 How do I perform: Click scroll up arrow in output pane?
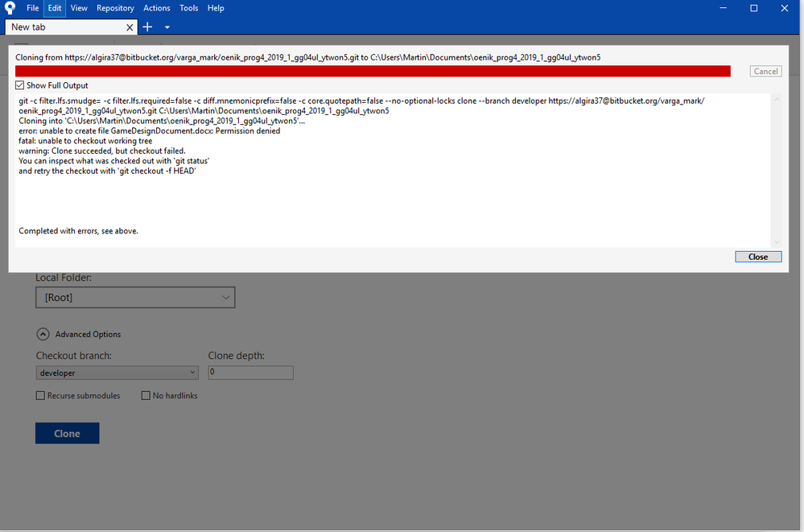coord(777,100)
